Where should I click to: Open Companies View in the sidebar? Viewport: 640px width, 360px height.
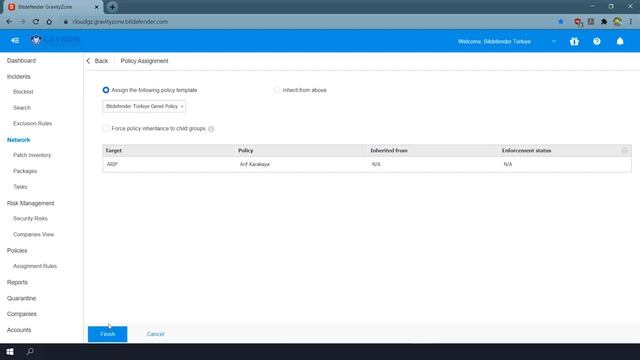(x=33, y=234)
